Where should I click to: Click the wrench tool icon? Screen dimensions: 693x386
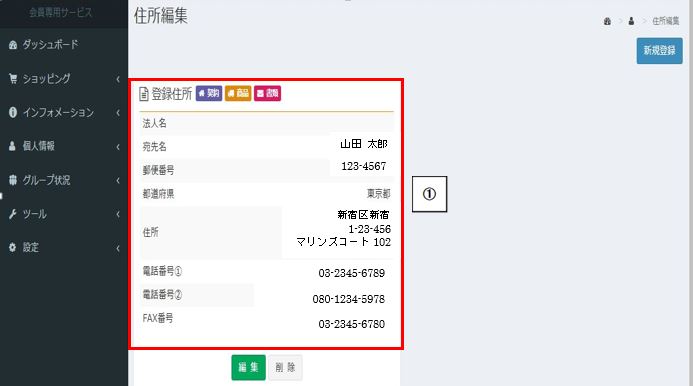[13, 214]
